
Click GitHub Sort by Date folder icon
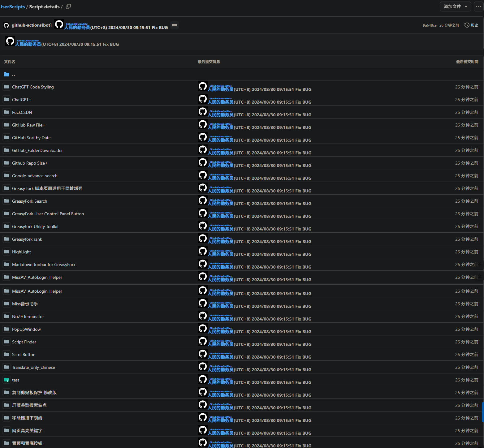6,137
